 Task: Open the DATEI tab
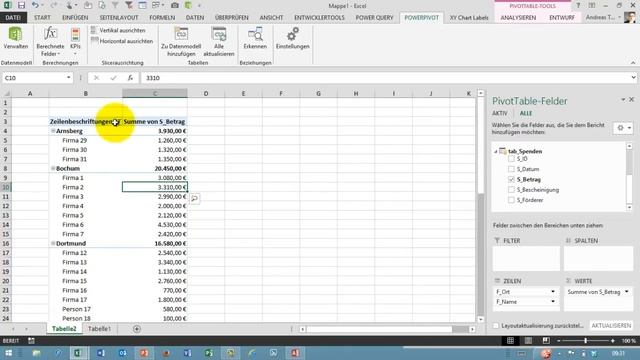[x=13, y=18]
